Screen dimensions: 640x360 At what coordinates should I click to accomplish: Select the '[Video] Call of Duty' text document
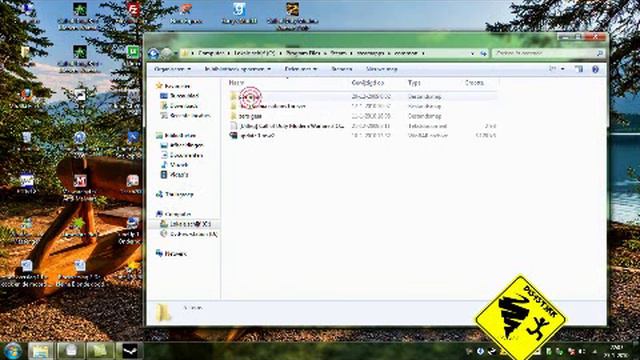coord(363,126)
